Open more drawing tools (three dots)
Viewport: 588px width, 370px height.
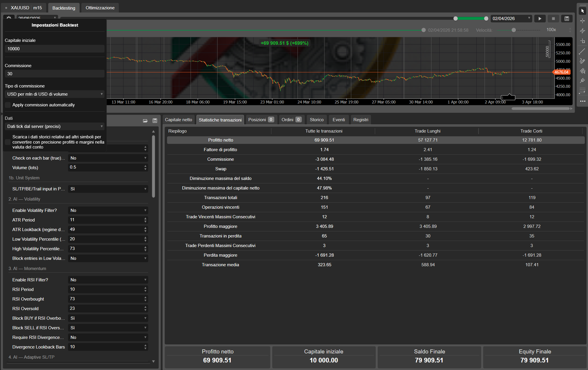click(x=582, y=101)
